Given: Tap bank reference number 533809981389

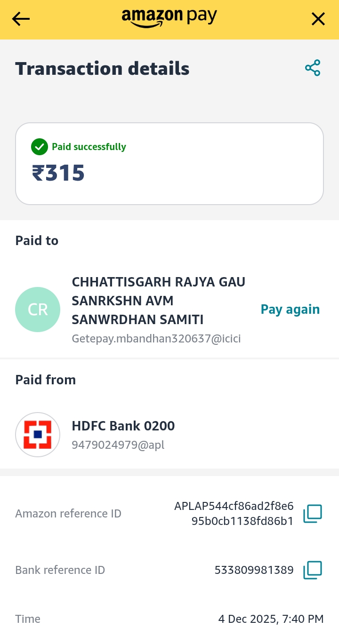Looking at the screenshot, I should (x=254, y=570).
